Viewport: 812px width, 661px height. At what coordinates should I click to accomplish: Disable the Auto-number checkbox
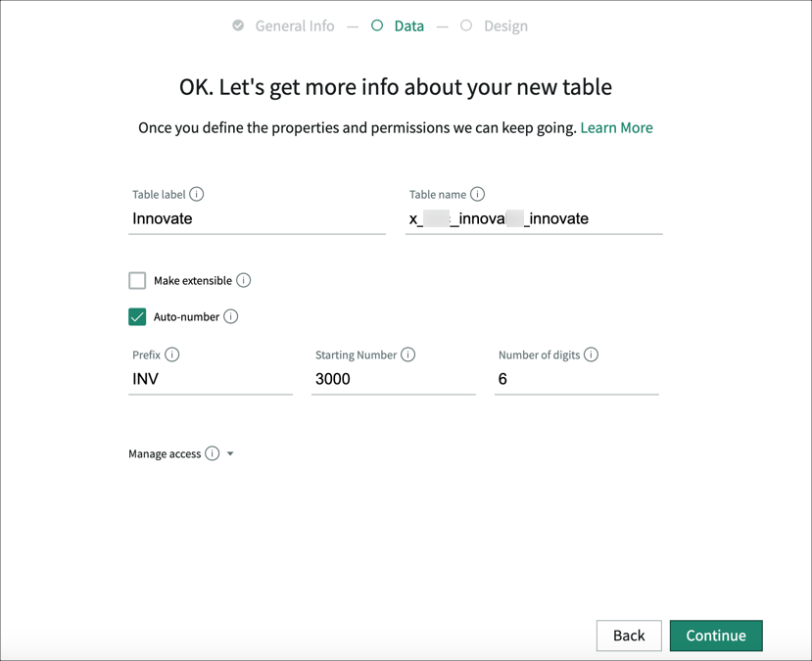click(138, 316)
